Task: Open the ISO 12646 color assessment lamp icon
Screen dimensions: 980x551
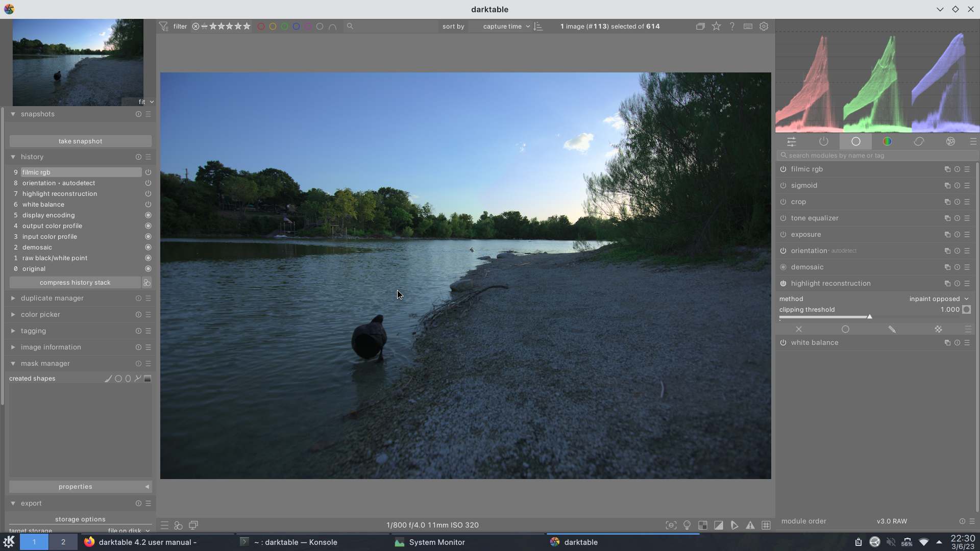Action: pos(687,525)
